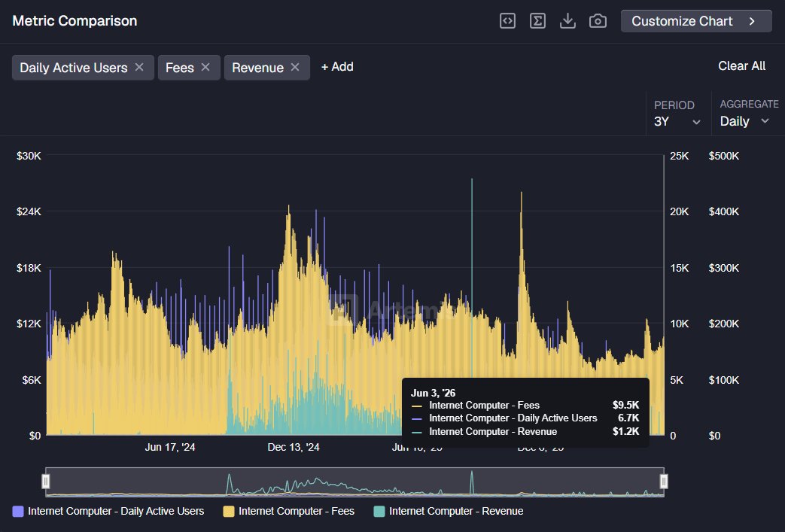Open the Aggregate Daily dropdown
785x532 pixels.
(744, 121)
